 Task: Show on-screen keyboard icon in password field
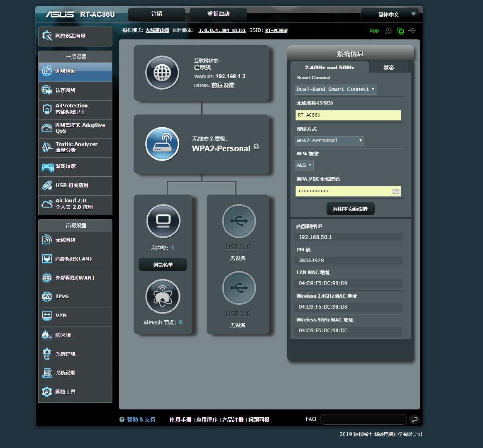tap(396, 192)
